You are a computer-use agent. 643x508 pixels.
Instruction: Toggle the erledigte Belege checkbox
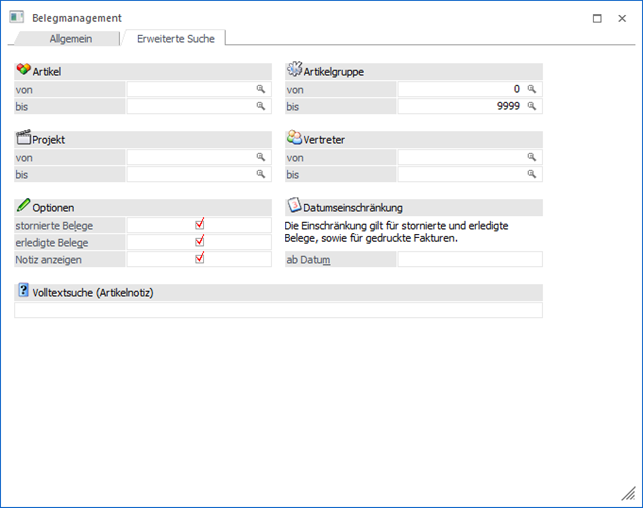click(x=200, y=242)
